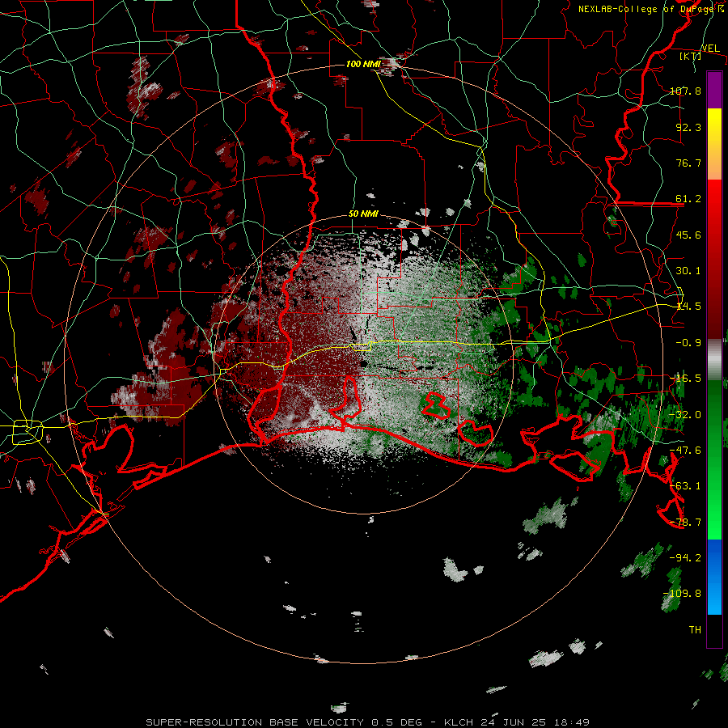Click the TH label on color scale
728x728 pixels.
click(x=695, y=630)
